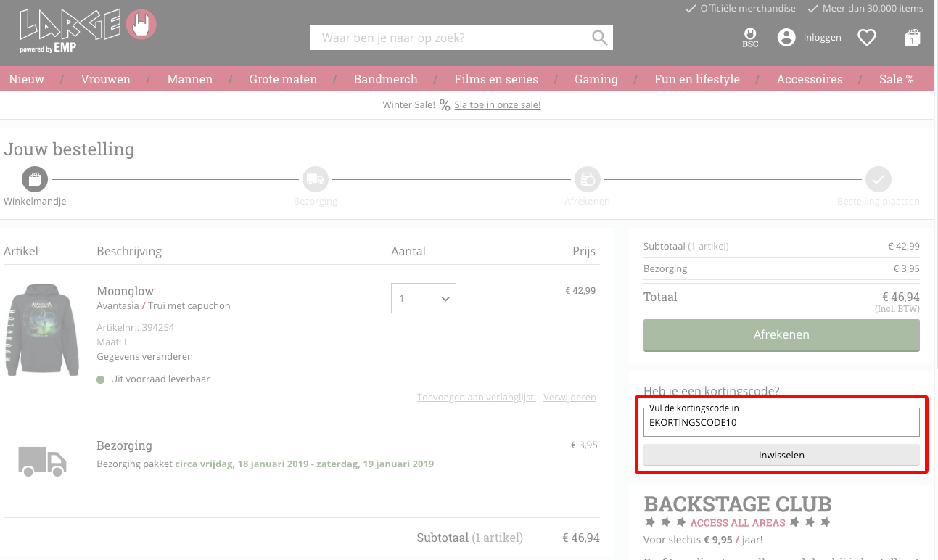Screen dimensions: 938x560
Task: Click the Maat: L text
Action: (112, 342)
